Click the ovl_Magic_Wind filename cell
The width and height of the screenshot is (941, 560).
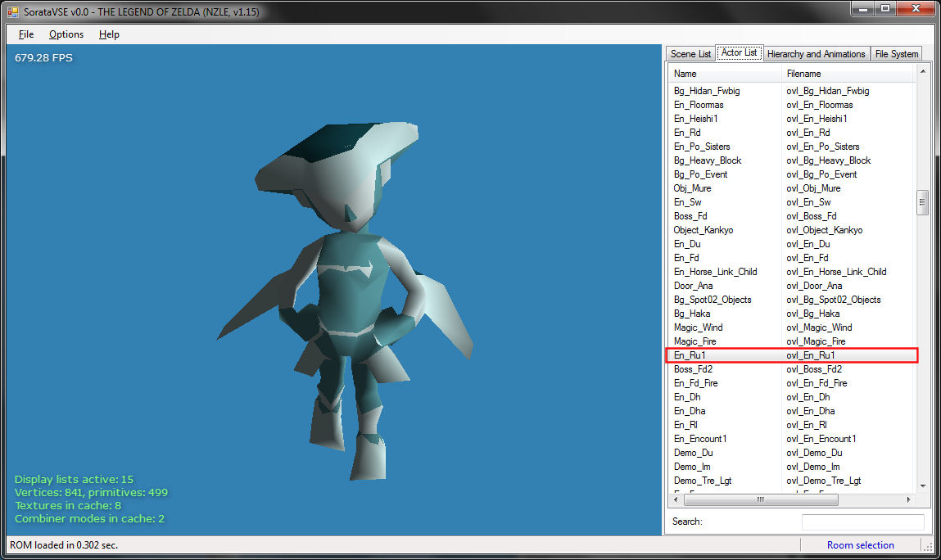(819, 327)
